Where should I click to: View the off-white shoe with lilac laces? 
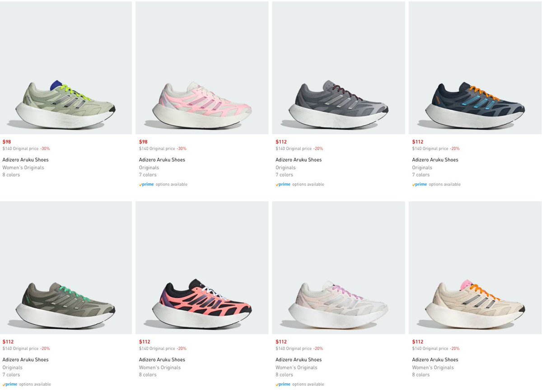click(x=338, y=267)
